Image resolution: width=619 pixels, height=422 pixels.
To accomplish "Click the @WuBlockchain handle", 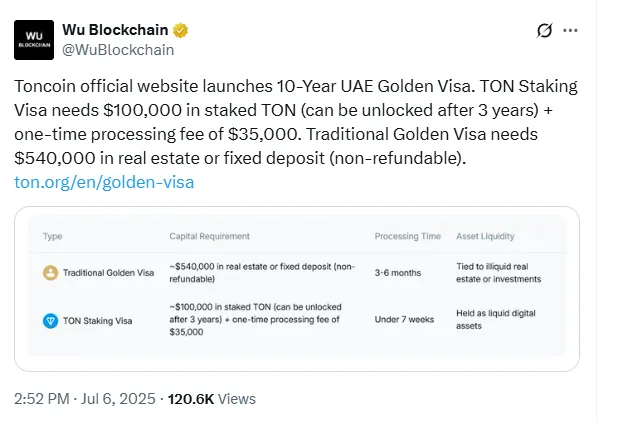I will pos(118,49).
